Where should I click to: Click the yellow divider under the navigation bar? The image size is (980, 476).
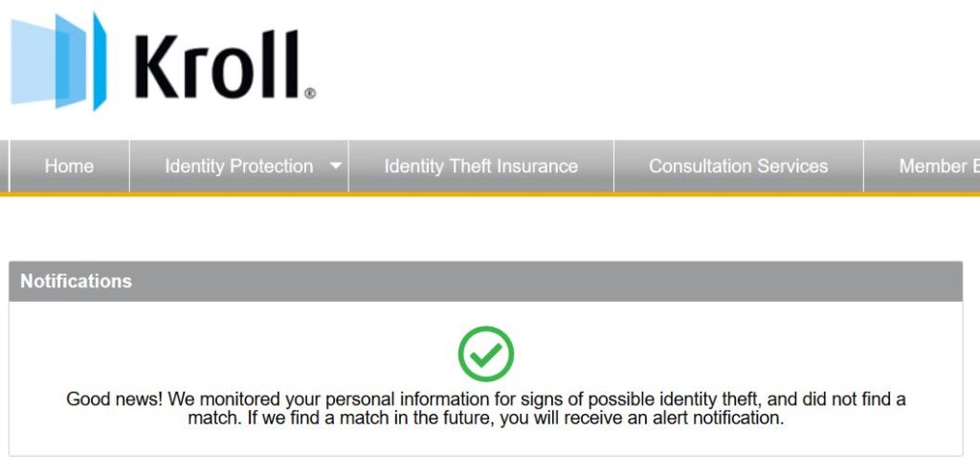pos(490,193)
